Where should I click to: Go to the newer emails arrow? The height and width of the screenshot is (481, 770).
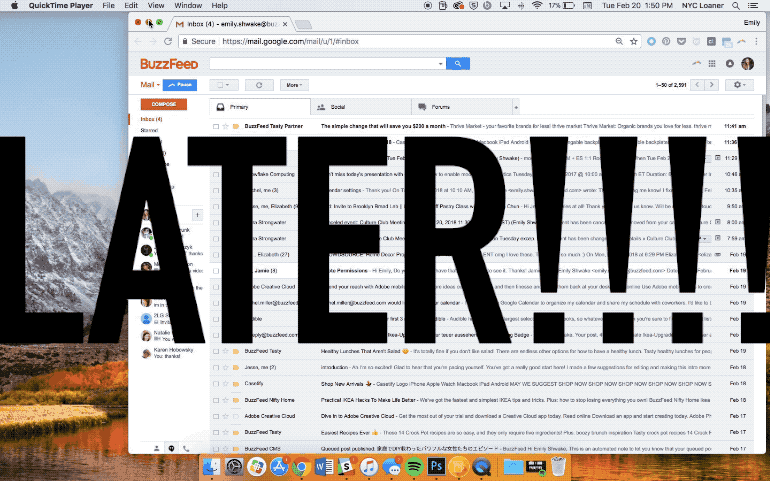[x=697, y=85]
